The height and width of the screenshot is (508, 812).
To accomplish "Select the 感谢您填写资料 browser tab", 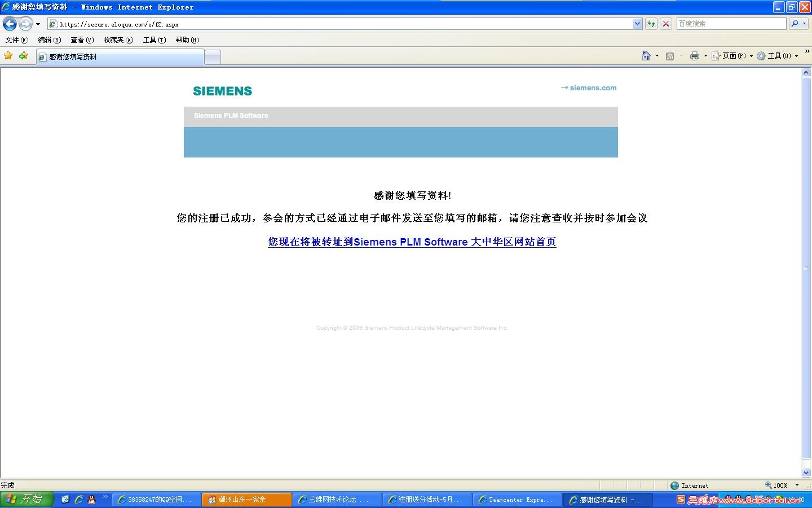I will point(120,57).
